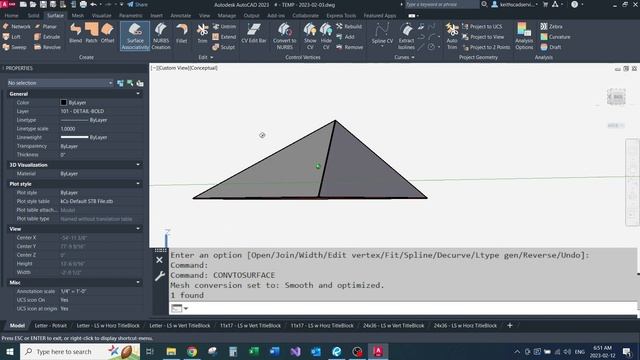640x360 pixels.
Task: Click the Quick Select icon in Properties
Action: coord(140,83)
